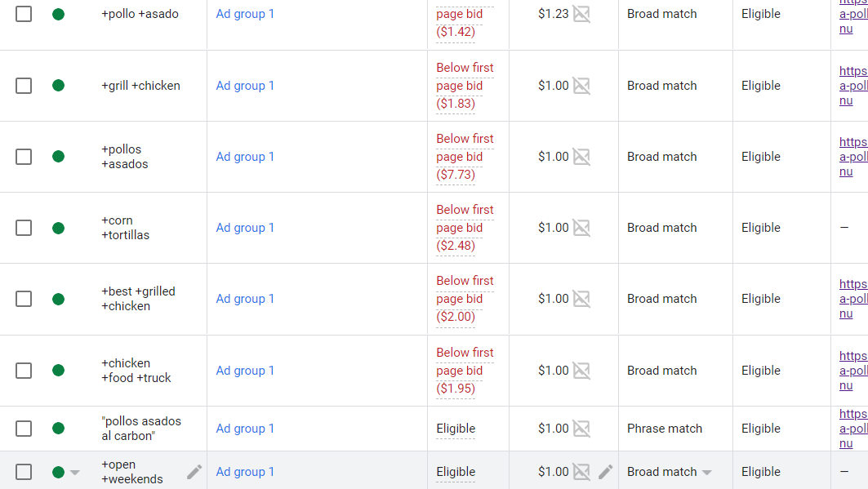Open final URL link in +chicken +food +truck row
The height and width of the screenshot is (489, 868).
[x=853, y=371]
